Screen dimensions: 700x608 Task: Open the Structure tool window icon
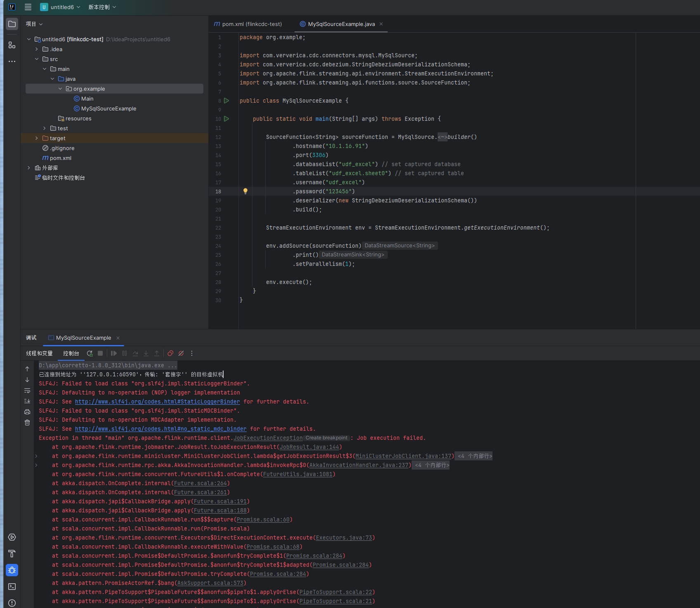pos(12,45)
